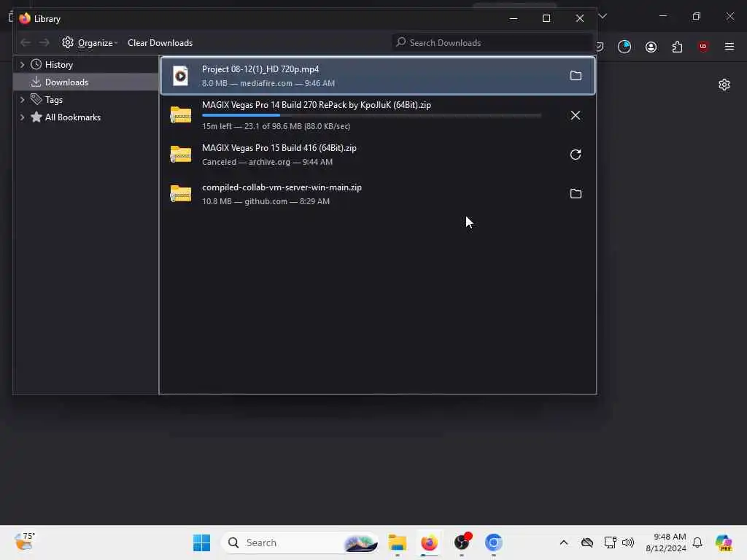Select Tags in the sidebar
Screen dimensions: 747x560
pyautogui.click(x=54, y=99)
